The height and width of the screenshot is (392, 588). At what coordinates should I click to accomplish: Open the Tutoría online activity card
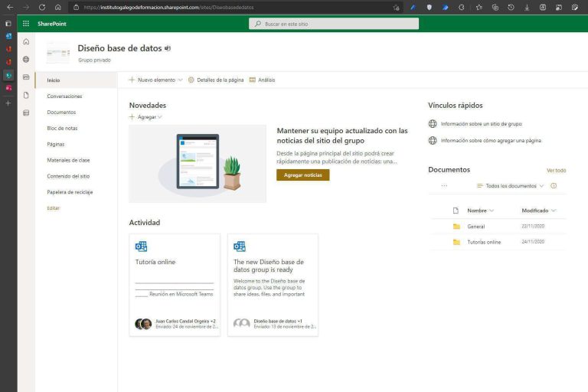[x=175, y=285]
